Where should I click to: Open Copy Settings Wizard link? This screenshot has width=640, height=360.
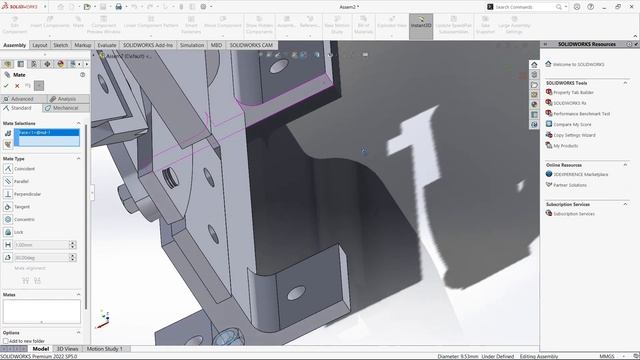[574, 135]
